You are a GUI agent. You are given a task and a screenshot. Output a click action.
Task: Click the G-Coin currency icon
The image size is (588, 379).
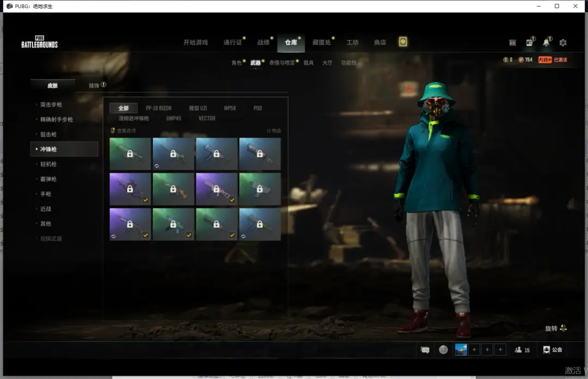[505, 60]
